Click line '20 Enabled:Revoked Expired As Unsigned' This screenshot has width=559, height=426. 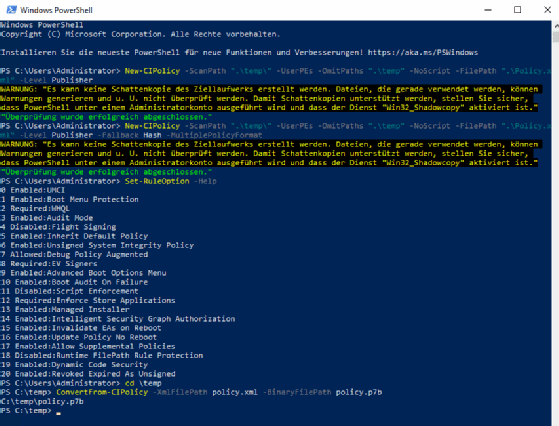coord(88,374)
